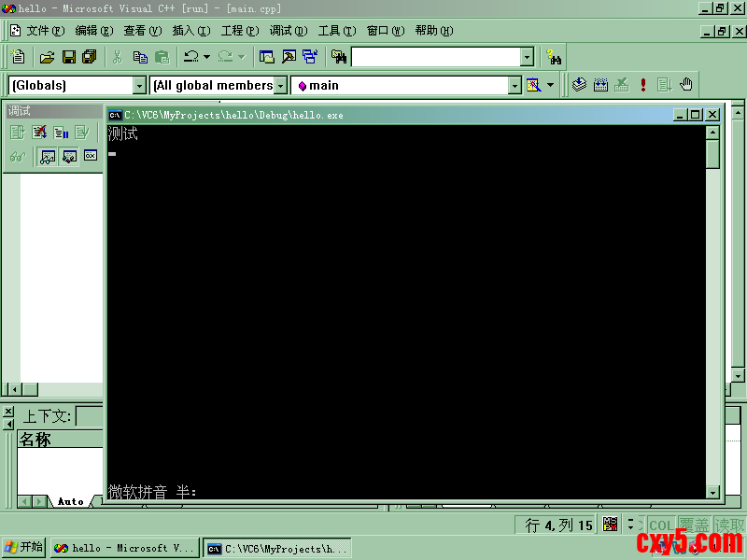This screenshot has height=560, width=747.
Task: Open the WizardBar actions dropdown arrow
Action: coord(550,85)
